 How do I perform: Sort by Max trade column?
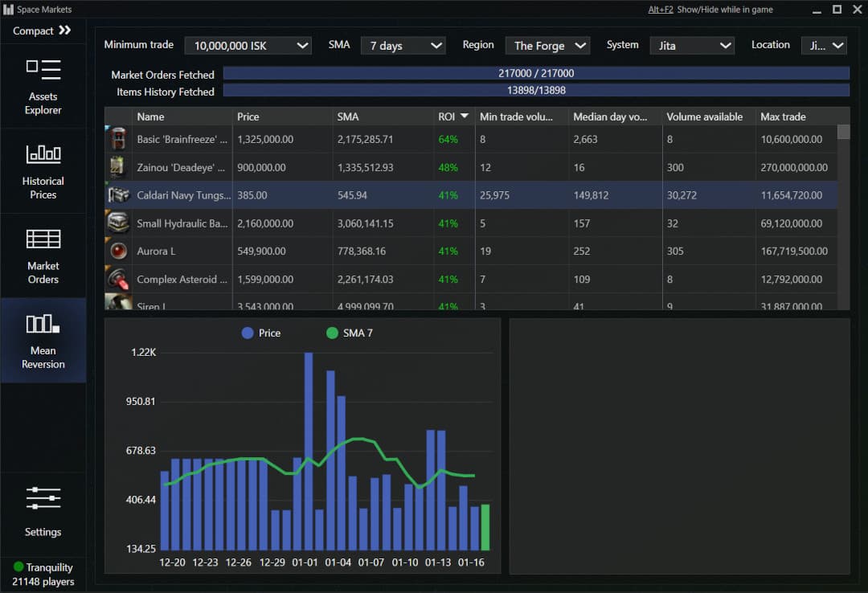(x=783, y=117)
